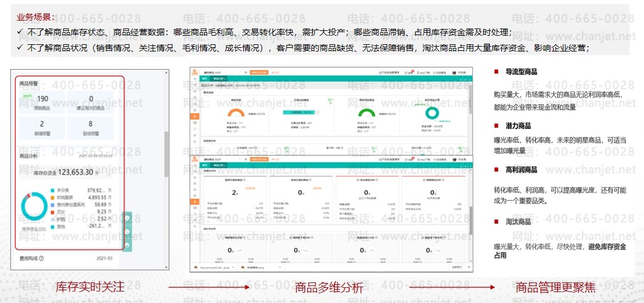Click the top floating teal side button
This screenshot has width=644, height=303.
(127, 218)
